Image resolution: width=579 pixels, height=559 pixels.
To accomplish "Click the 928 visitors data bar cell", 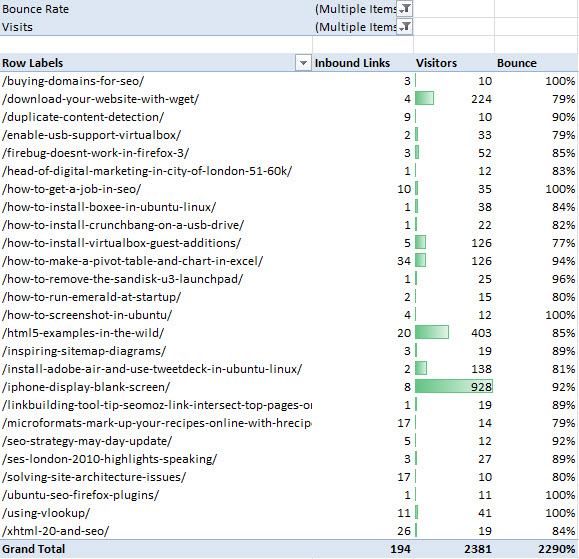I will coord(454,387).
